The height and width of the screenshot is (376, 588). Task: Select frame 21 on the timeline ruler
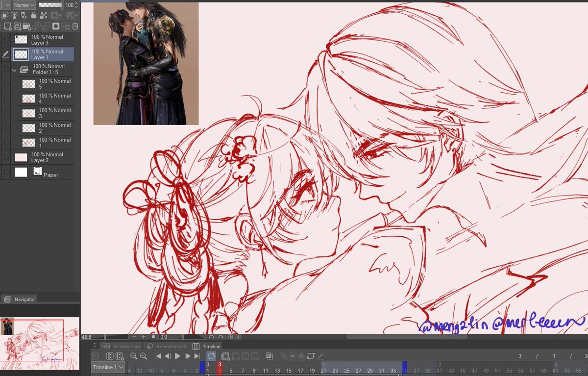(323, 371)
